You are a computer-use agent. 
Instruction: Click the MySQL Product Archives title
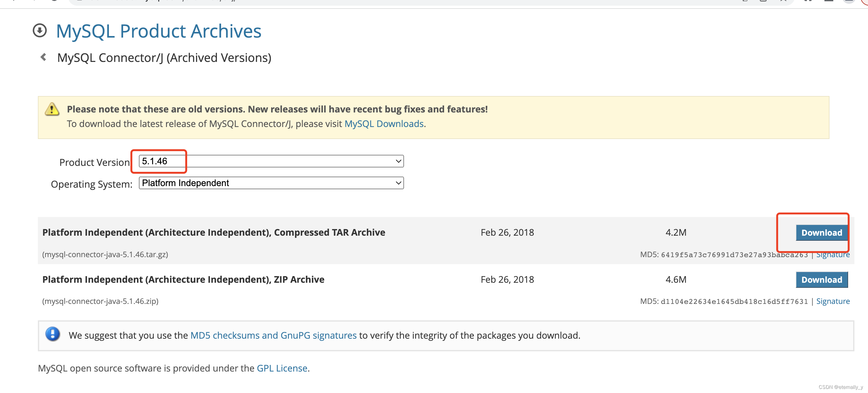158,31
